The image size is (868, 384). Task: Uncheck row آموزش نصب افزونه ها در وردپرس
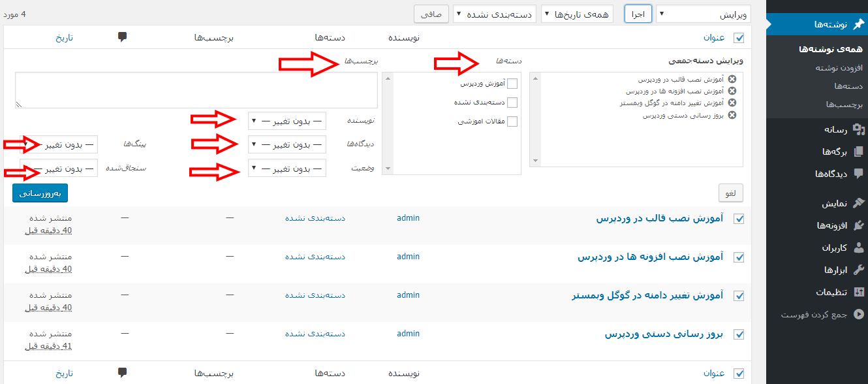pos(739,258)
